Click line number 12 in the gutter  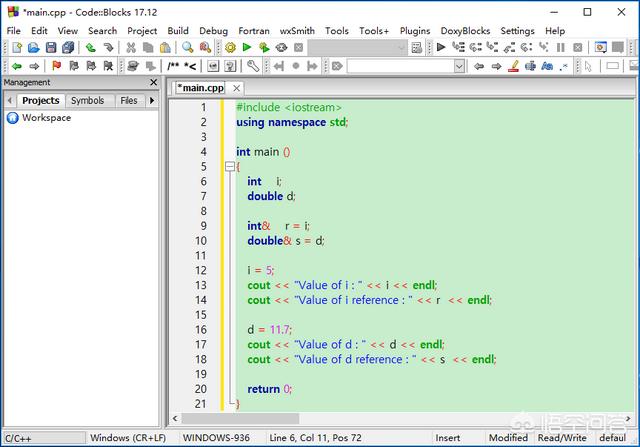(200, 270)
